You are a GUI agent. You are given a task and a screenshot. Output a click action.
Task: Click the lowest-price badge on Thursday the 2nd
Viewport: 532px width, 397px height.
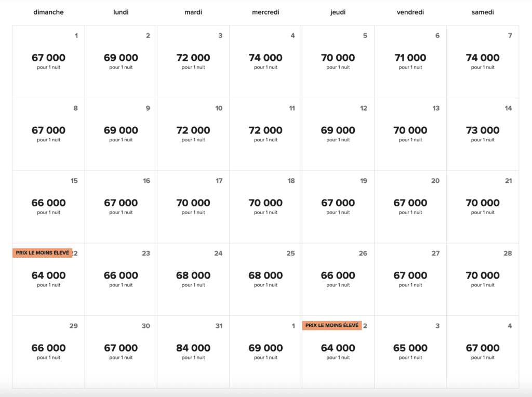(332, 325)
